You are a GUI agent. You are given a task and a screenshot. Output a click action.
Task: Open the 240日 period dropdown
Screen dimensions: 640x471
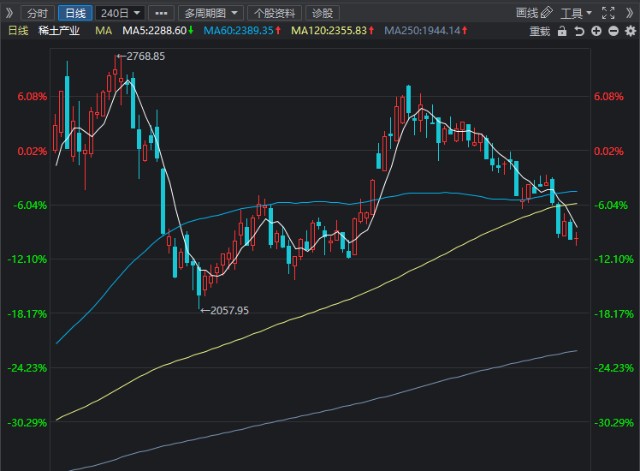pos(120,13)
